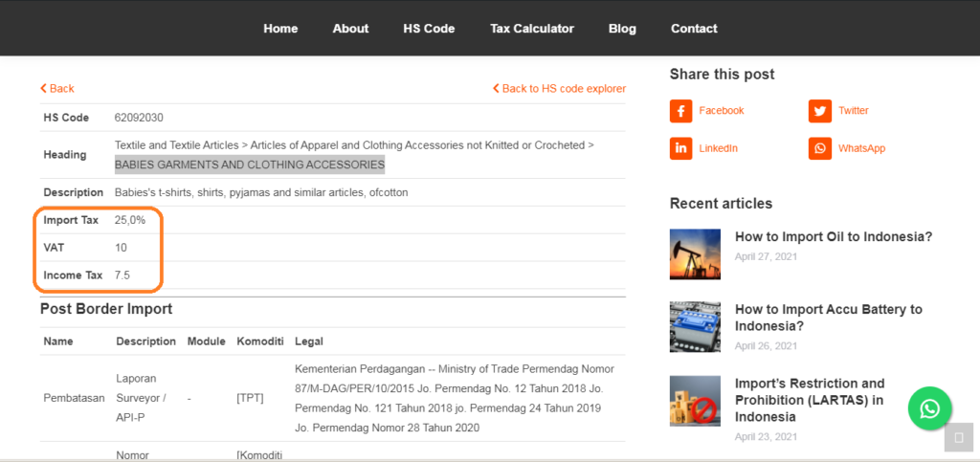Click the accu battery article thumbnail

coord(695,327)
